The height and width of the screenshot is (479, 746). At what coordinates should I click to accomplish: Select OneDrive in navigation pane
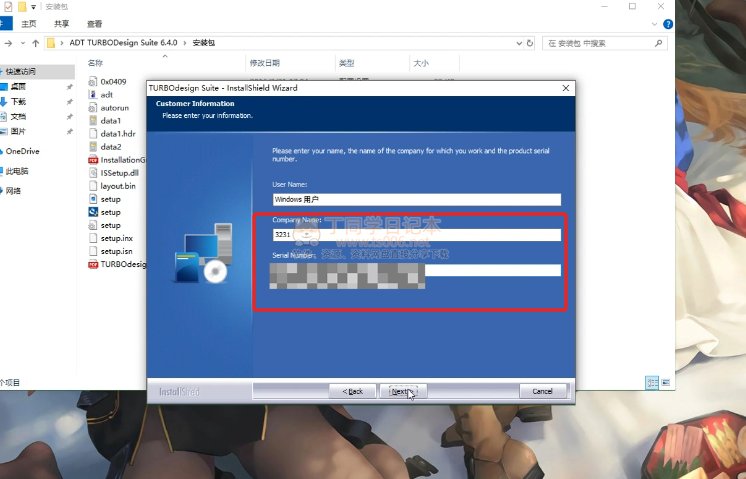point(22,151)
